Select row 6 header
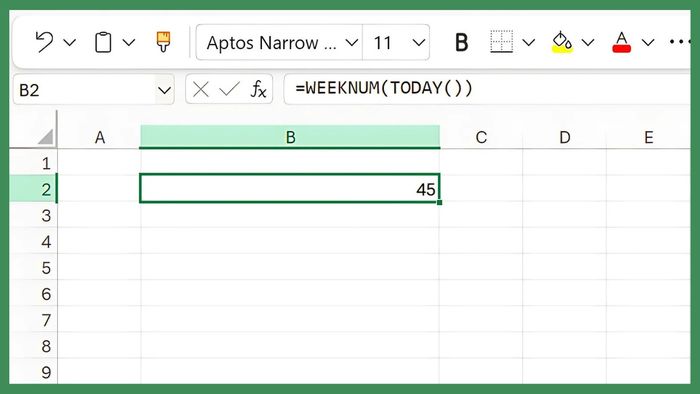700x394 pixels. tap(33, 294)
